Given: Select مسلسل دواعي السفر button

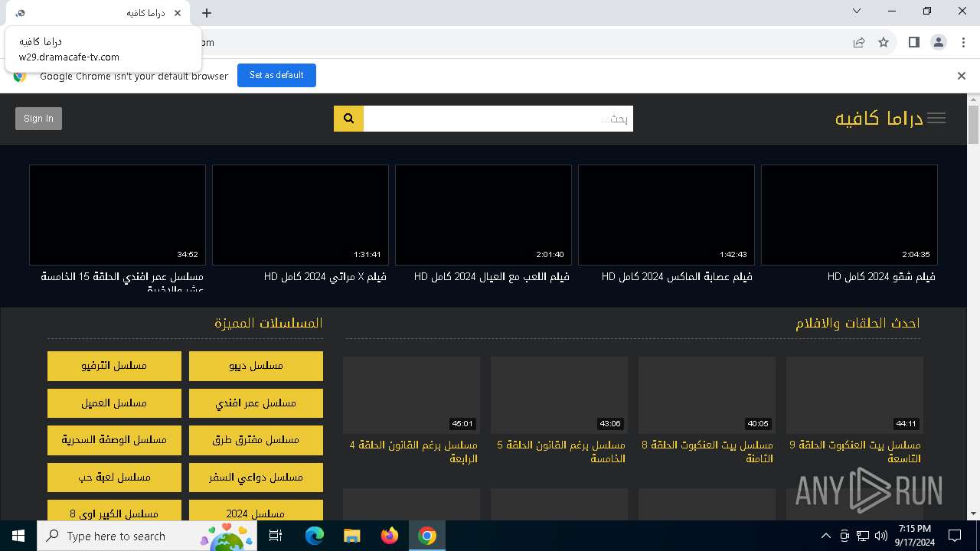Looking at the screenshot, I should tap(256, 478).
